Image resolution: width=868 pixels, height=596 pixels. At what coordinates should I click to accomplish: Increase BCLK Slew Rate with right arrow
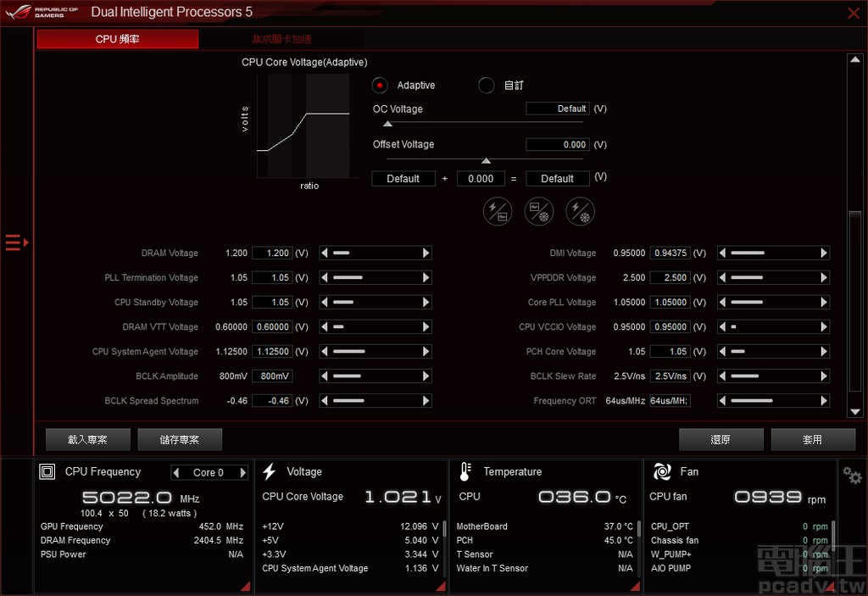pyautogui.click(x=824, y=376)
